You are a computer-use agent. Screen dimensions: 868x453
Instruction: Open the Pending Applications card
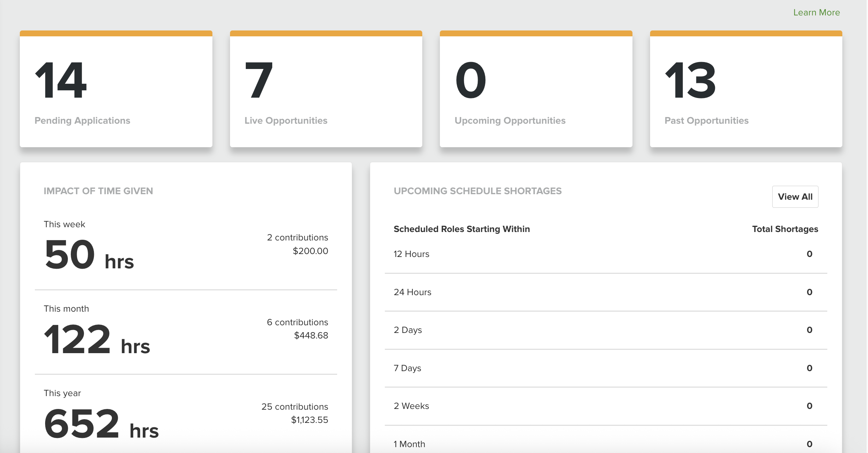pyautogui.click(x=116, y=89)
